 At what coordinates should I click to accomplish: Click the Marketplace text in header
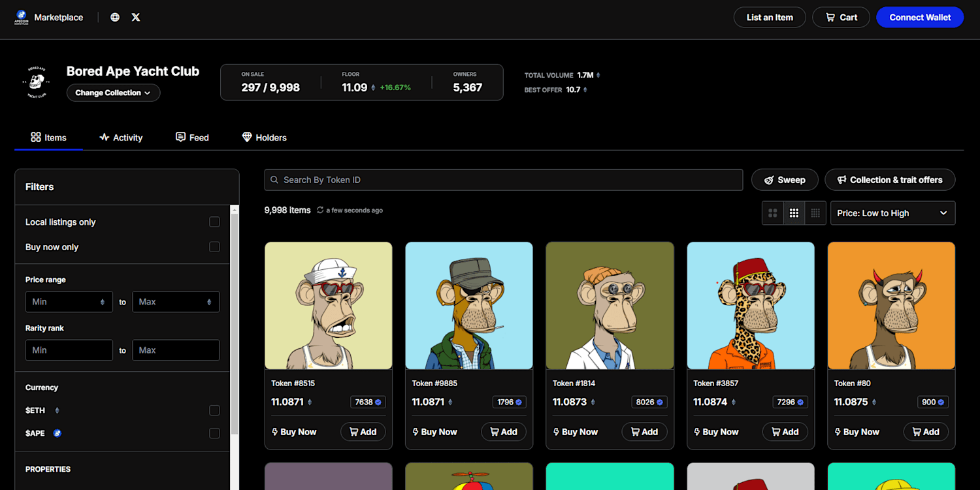(x=59, y=18)
